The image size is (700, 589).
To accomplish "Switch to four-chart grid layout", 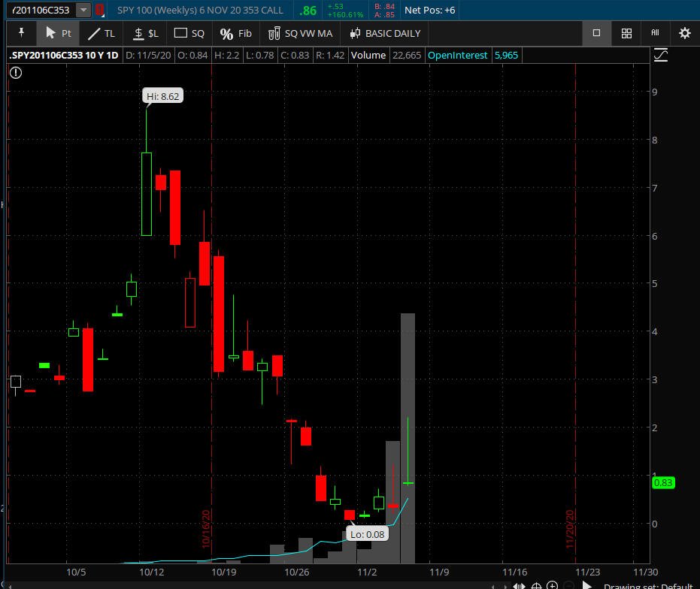I will coord(626,33).
